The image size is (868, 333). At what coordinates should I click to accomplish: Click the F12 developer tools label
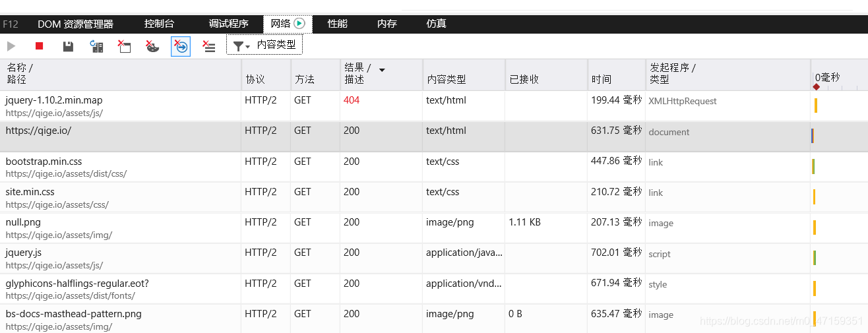[10, 24]
